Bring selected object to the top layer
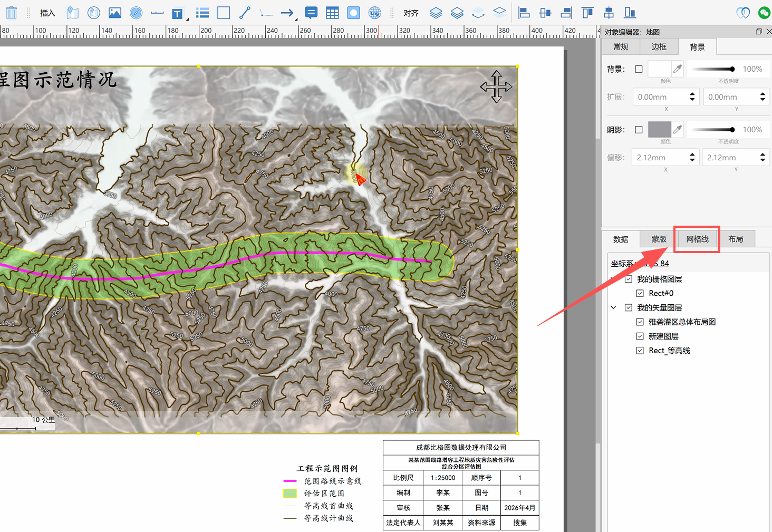 point(436,13)
